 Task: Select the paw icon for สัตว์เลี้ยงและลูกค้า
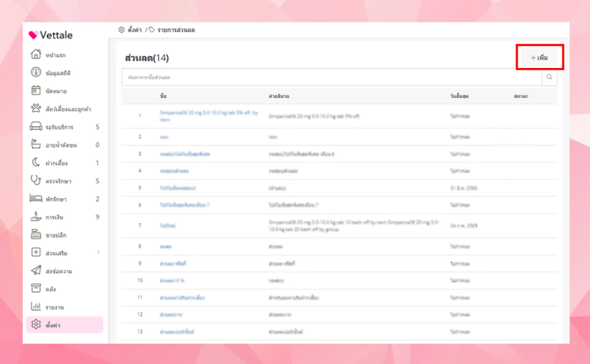[36, 109]
